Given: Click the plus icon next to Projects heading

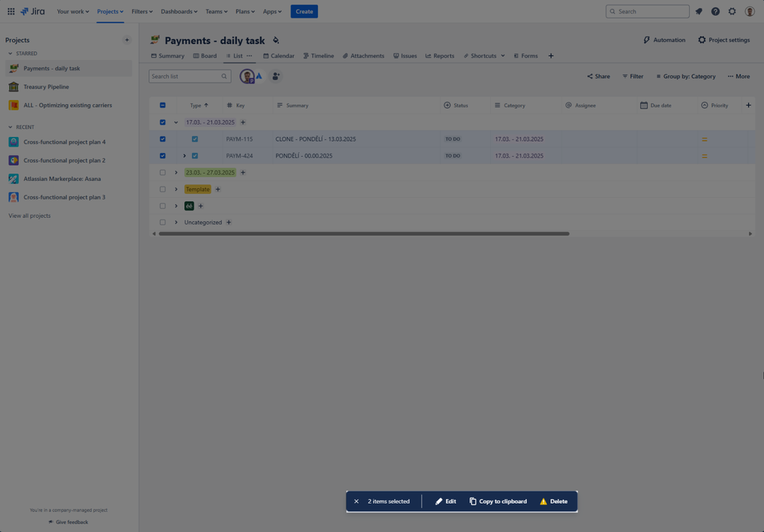Looking at the screenshot, I should pyautogui.click(x=127, y=40).
